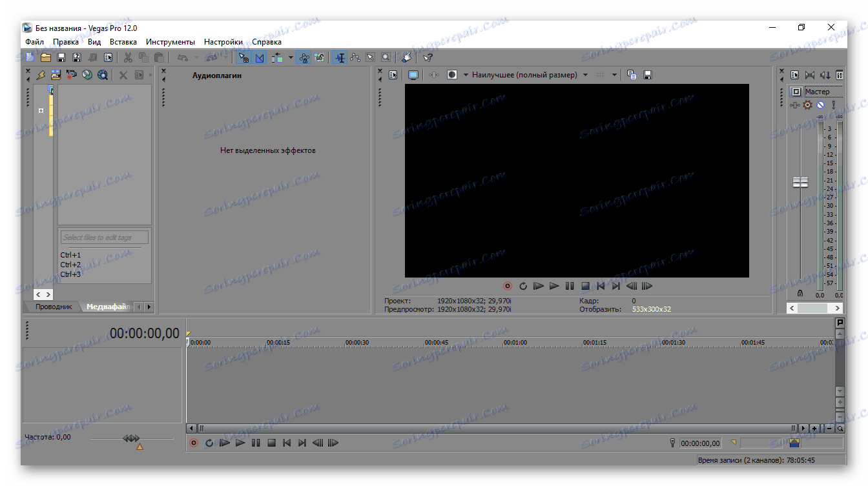Click the Extract Audio from CD icon
868x486 pixels.
(87, 74)
